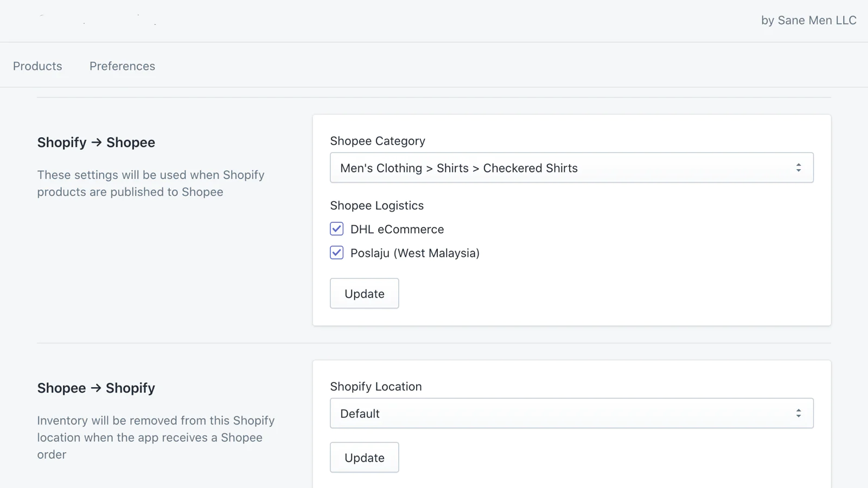Uncheck the Poslaju (West Malaysia) checkbox
Image resolution: width=868 pixels, height=488 pixels.
(x=337, y=253)
